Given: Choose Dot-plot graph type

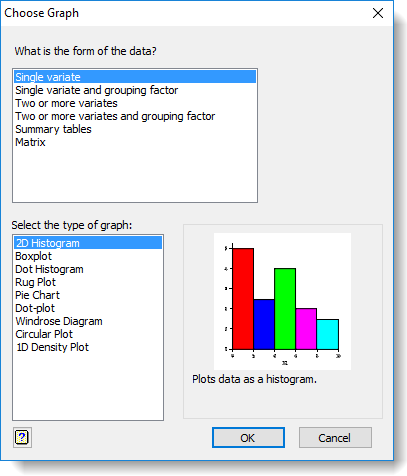Looking at the screenshot, I should pyautogui.click(x=88, y=308).
